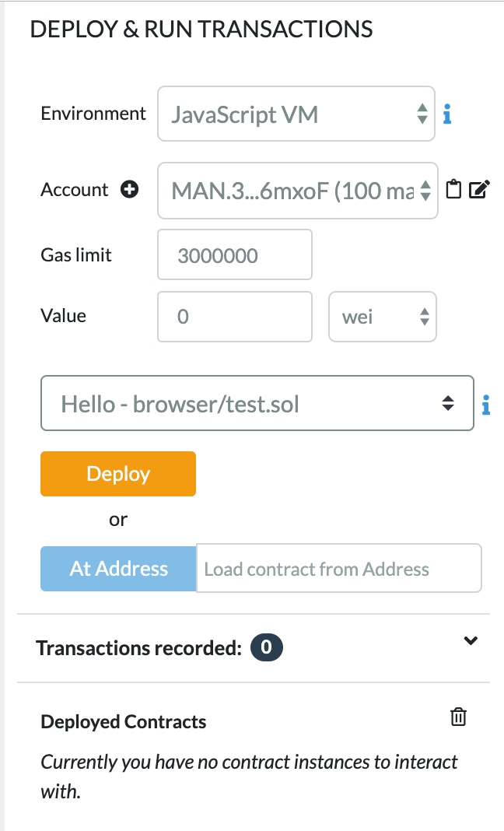Click the Value input field

point(233,316)
